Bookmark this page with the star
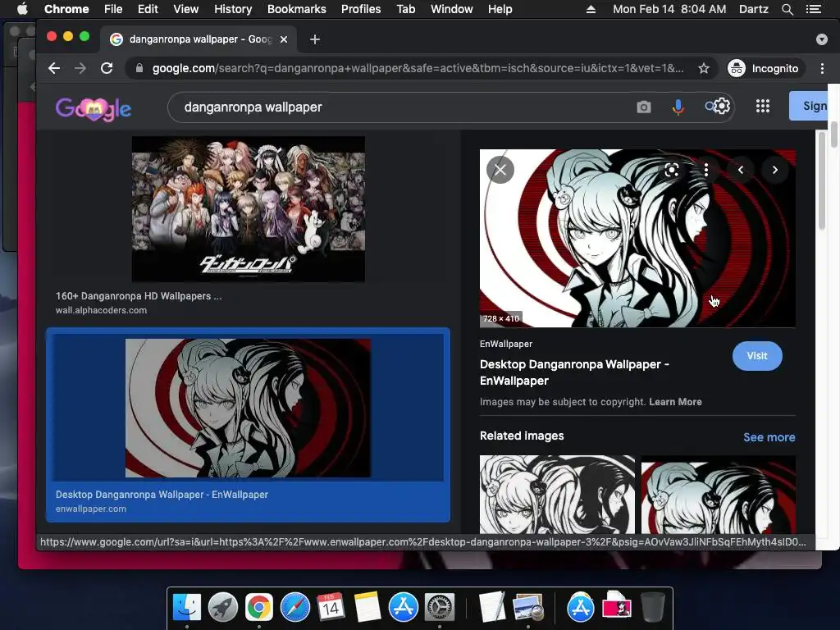Viewport: 840px width, 630px height. (x=703, y=68)
